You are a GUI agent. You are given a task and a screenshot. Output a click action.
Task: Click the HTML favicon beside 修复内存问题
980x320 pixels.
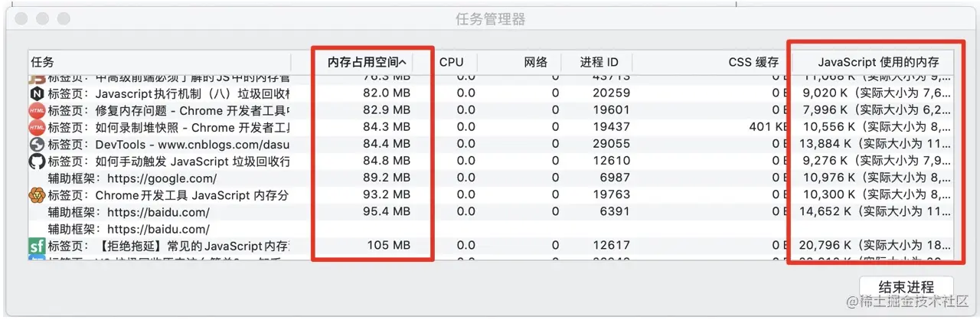[x=37, y=109]
